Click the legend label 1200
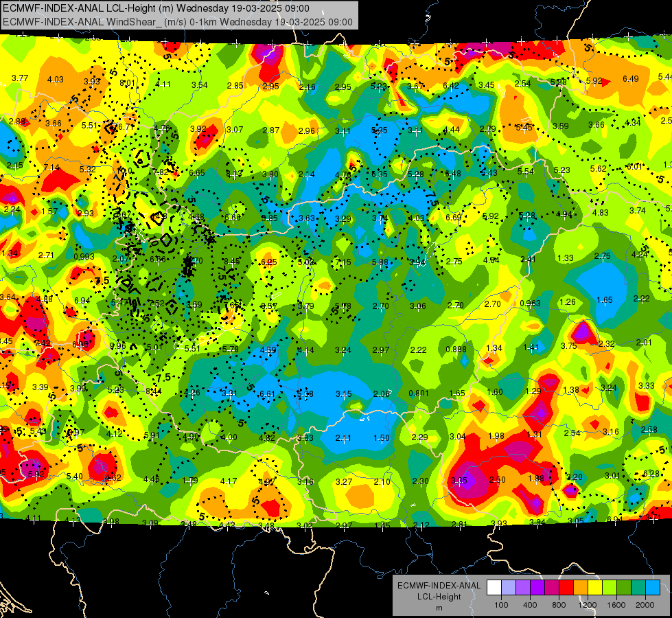This screenshot has width=672, height=618. click(x=588, y=605)
